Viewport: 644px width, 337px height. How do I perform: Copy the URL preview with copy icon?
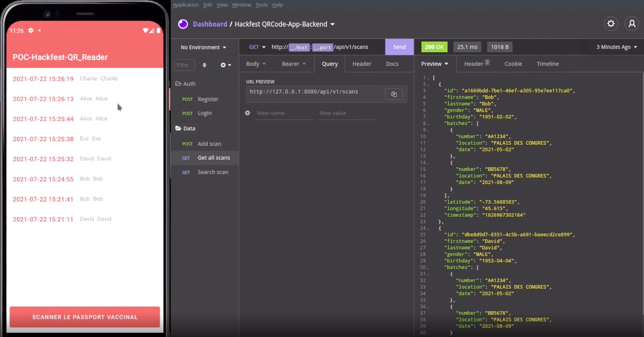point(394,94)
